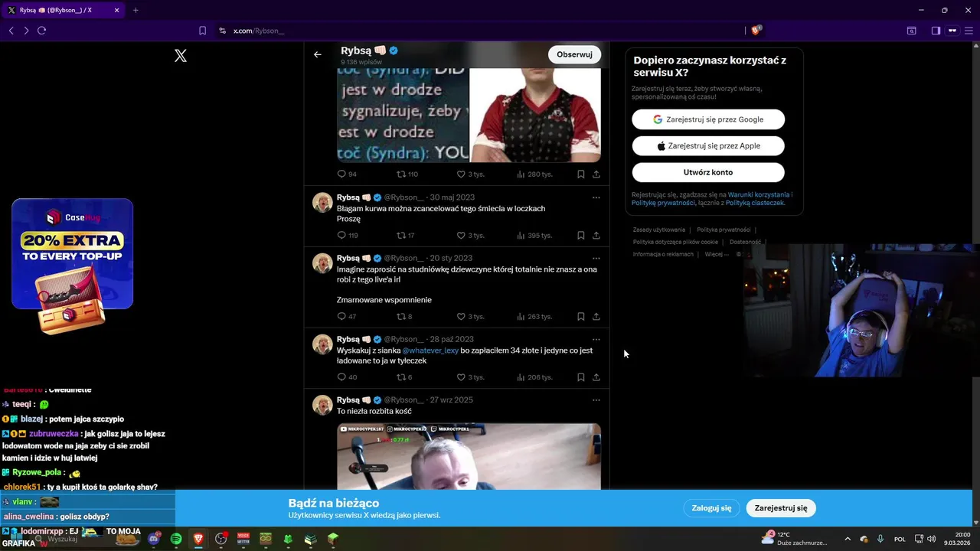Open Spotify from the taskbar

click(176, 539)
